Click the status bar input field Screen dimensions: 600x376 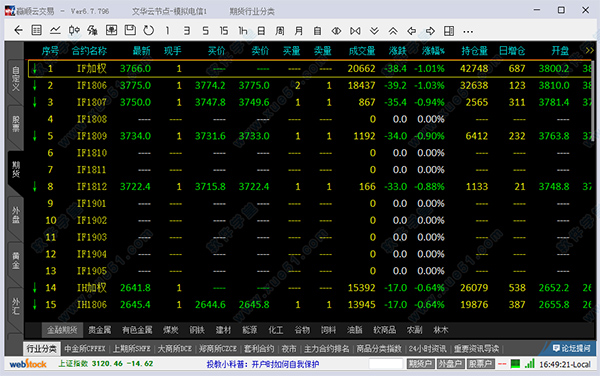tap(386, 364)
